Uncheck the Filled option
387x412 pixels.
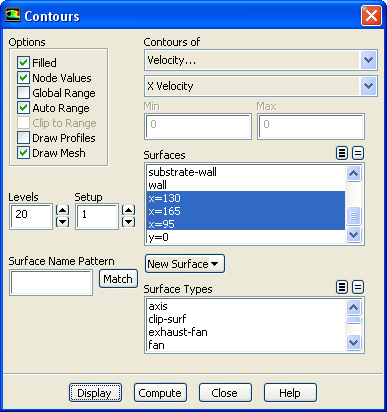click(23, 63)
